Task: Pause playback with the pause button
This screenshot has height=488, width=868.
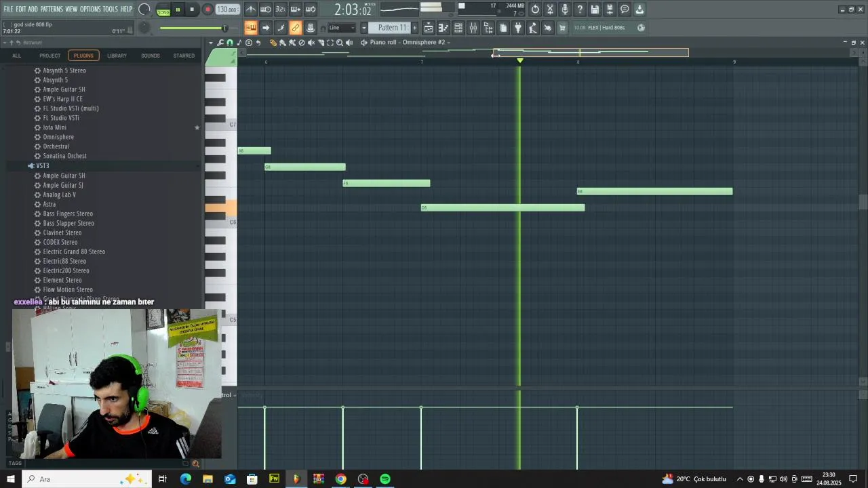Action: coord(178,9)
